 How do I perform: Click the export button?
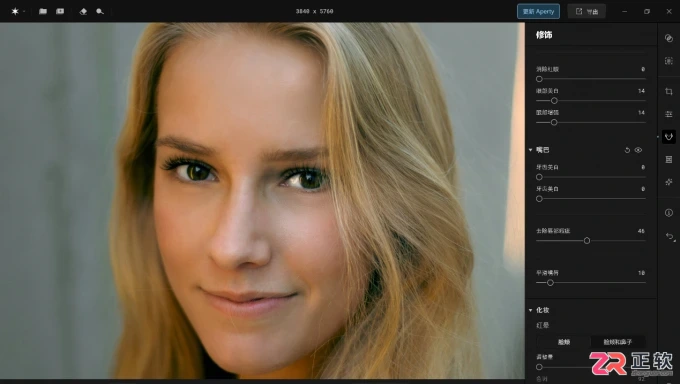point(587,11)
